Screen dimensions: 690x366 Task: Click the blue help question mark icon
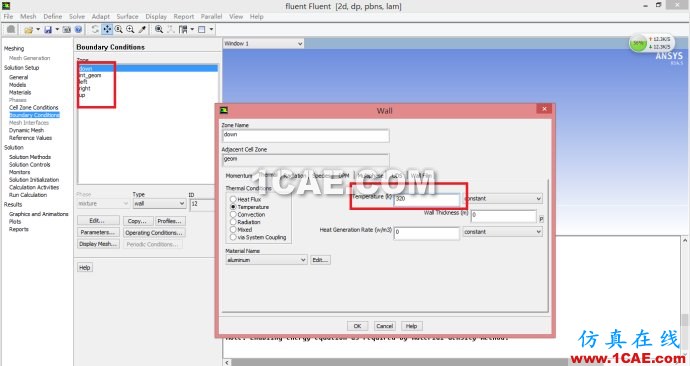coord(78,29)
